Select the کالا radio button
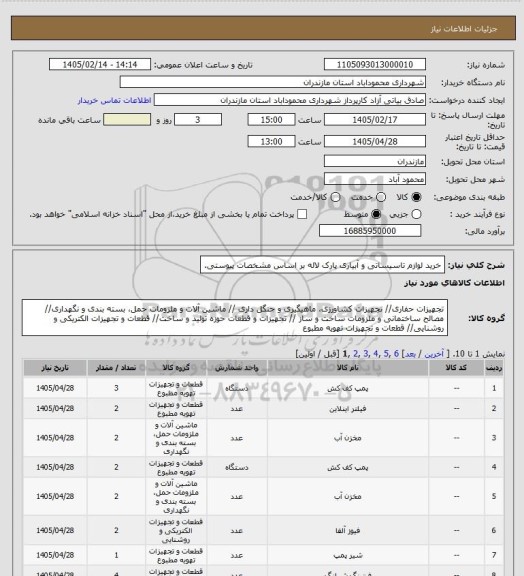This screenshot has height=576, width=524. pyautogui.click(x=416, y=197)
